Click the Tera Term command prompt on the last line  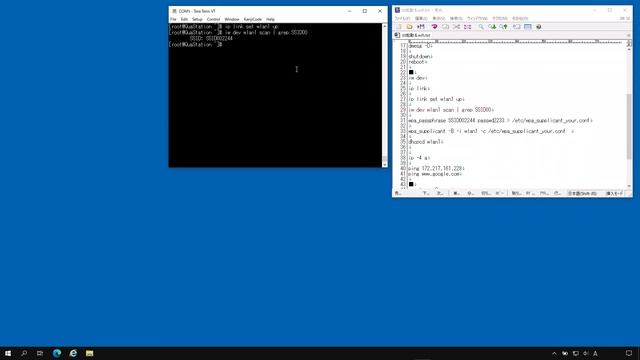tap(196, 44)
